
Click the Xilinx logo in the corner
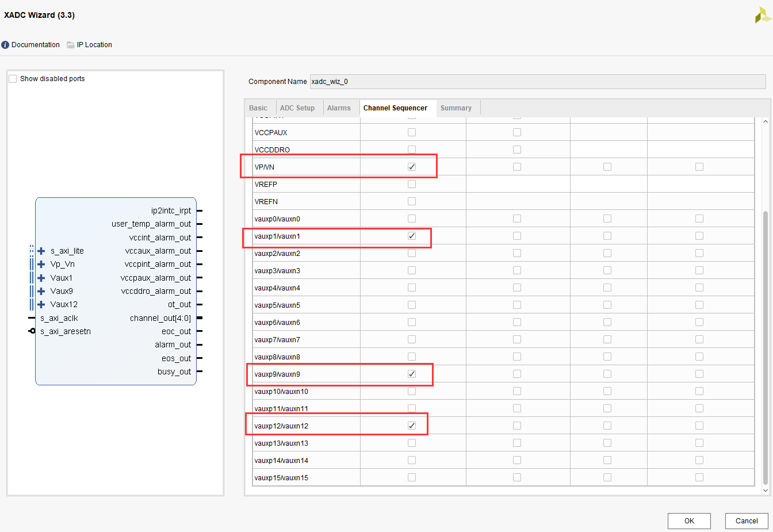pyautogui.click(x=763, y=15)
